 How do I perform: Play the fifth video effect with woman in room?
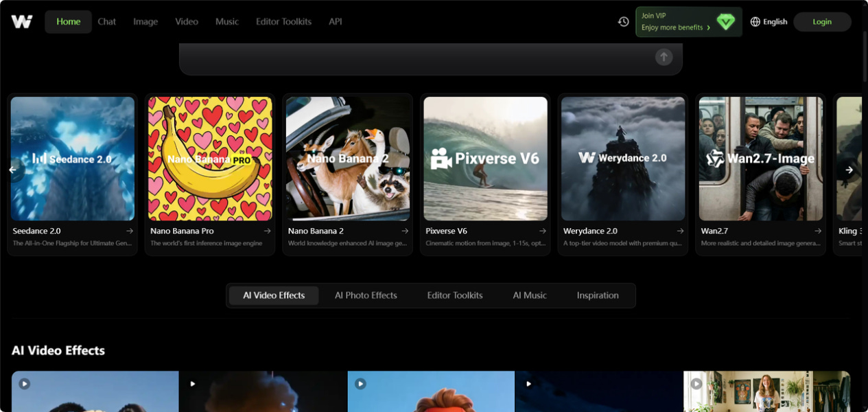pos(696,384)
